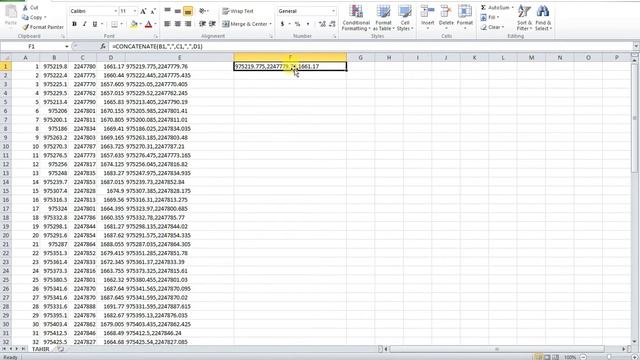Click Decrease Decimal
The height and width of the screenshot is (360, 640).
pos(332,24)
